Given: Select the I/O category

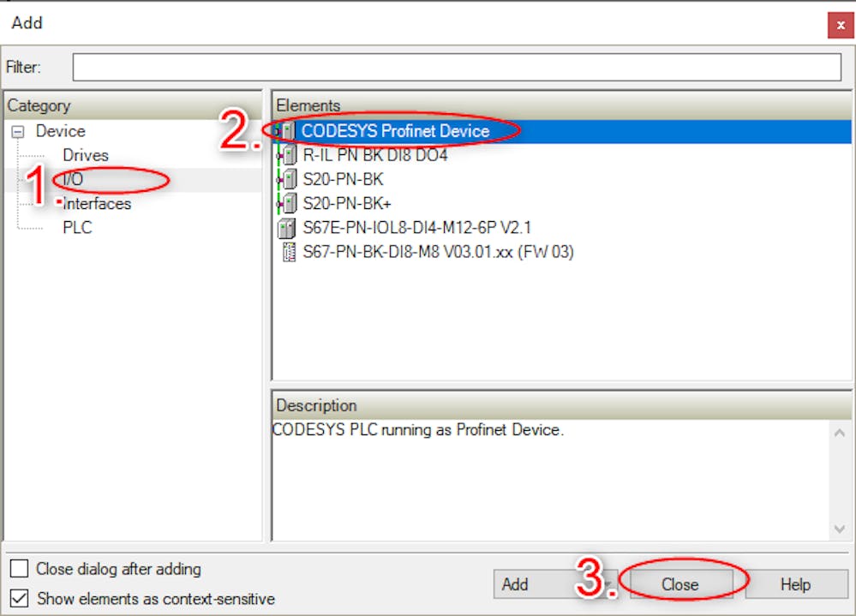Looking at the screenshot, I should tap(73, 179).
